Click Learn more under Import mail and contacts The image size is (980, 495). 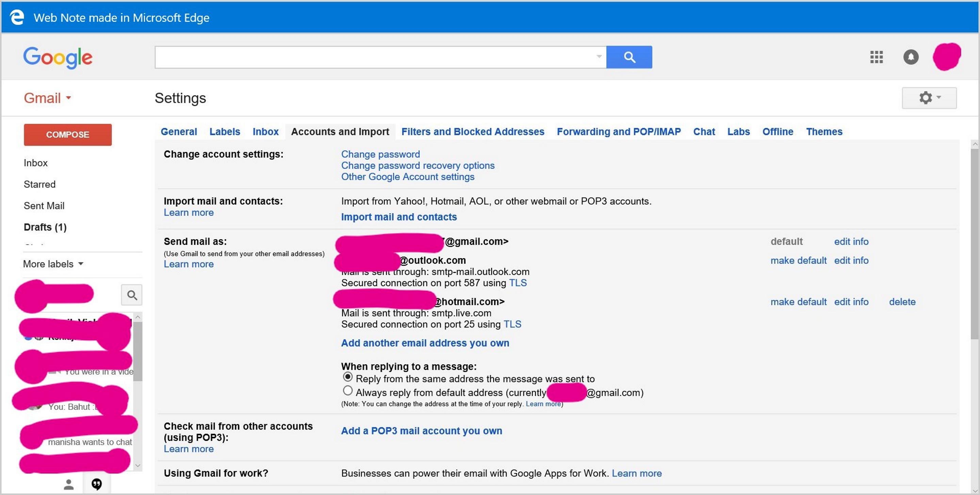point(189,212)
